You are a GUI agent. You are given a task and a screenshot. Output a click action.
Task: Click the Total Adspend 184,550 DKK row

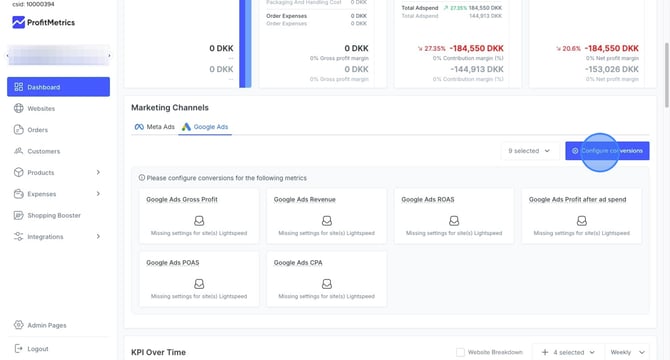[452, 8]
